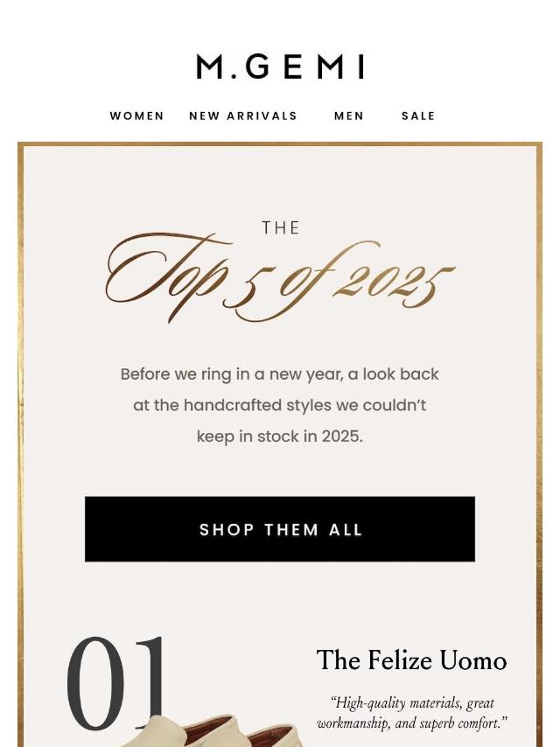The width and height of the screenshot is (560, 747).
Task: Open the SALE navigation link
Action: point(418,115)
